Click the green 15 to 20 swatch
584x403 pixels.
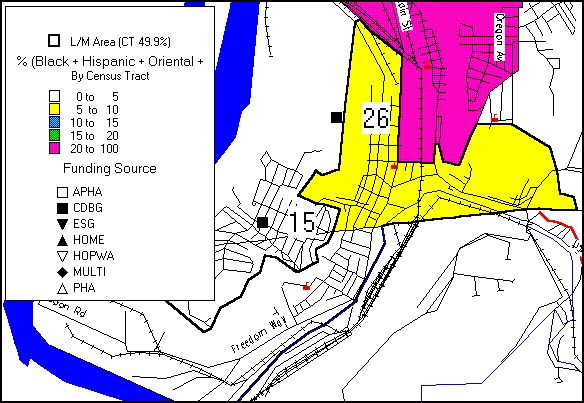[x=54, y=135]
